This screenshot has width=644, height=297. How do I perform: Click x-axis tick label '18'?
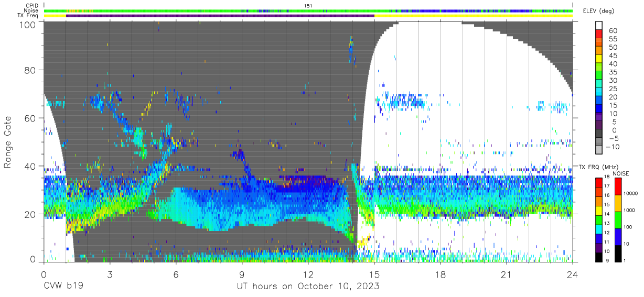tap(441, 274)
